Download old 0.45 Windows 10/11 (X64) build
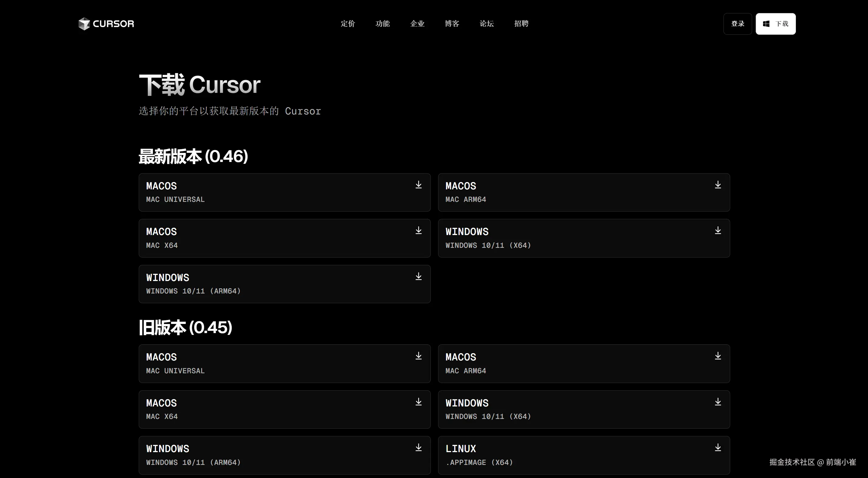This screenshot has height=478, width=868. click(x=584, y=409)
